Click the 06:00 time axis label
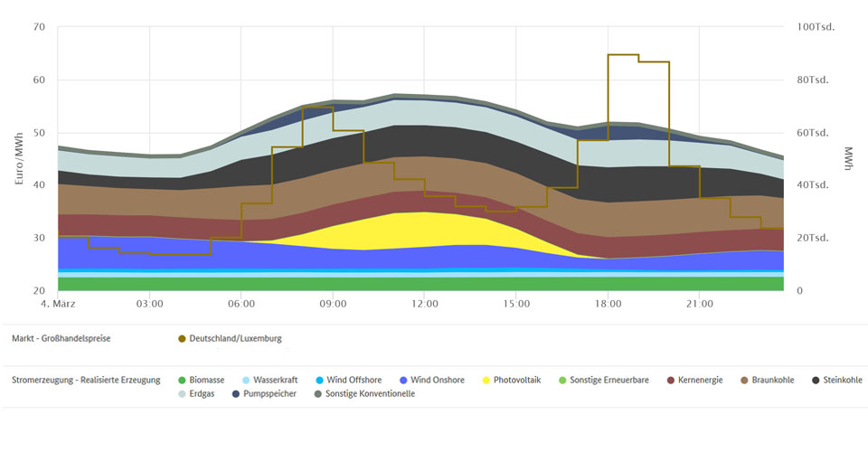The height and width of the screenshot is (452, 868). tap(241, 304)
